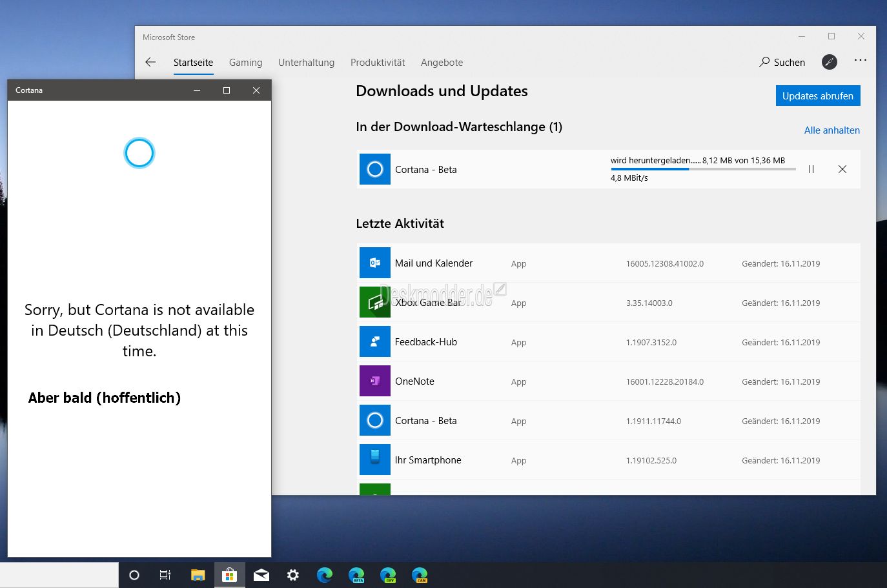
Task: Select Cortana - Beta name in download queue
Action: coord(426,170)
